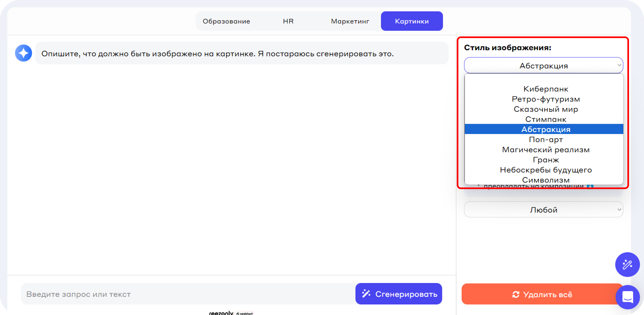Focus the Введите запрос или текст field
Viewport: 644px width, 315px height.
coord(187,294)
